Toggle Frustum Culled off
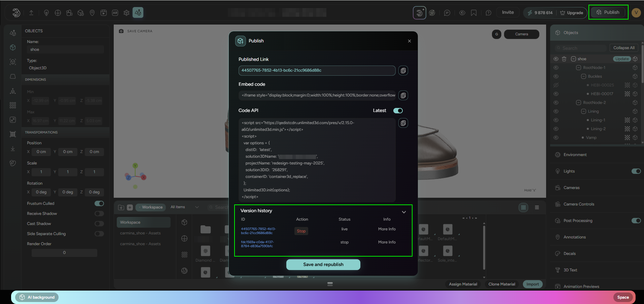Image resolution: width=644 pixels, height=304 pixels. (99, 203)
